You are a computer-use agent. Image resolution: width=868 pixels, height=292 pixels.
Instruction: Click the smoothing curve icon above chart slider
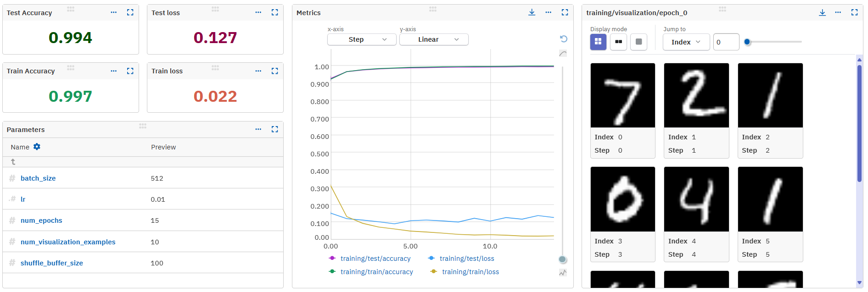point(563,54)
